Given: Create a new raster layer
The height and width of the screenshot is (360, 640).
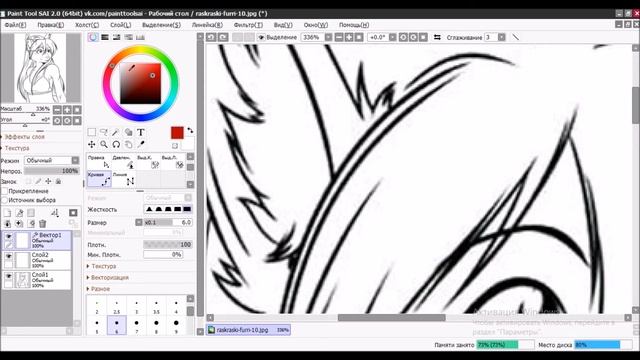Looking at the screenshot, I should 7,213.
